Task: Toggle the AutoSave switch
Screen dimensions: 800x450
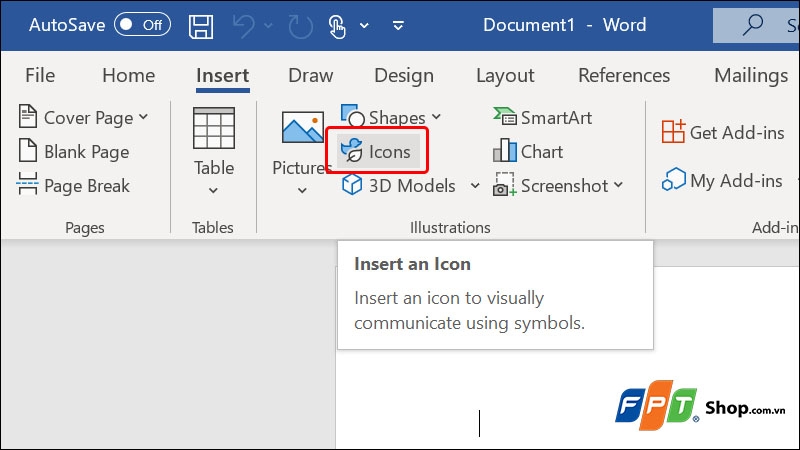Action: pos(142,24)
